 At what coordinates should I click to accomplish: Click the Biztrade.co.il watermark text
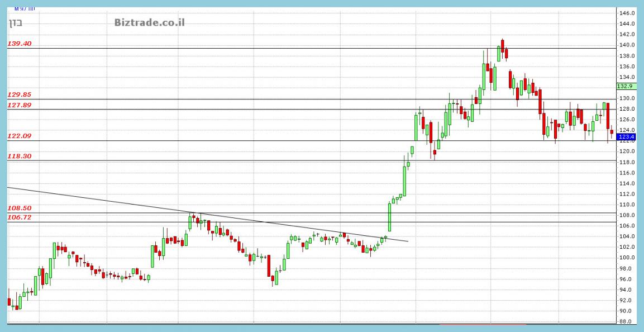(149, 22)
